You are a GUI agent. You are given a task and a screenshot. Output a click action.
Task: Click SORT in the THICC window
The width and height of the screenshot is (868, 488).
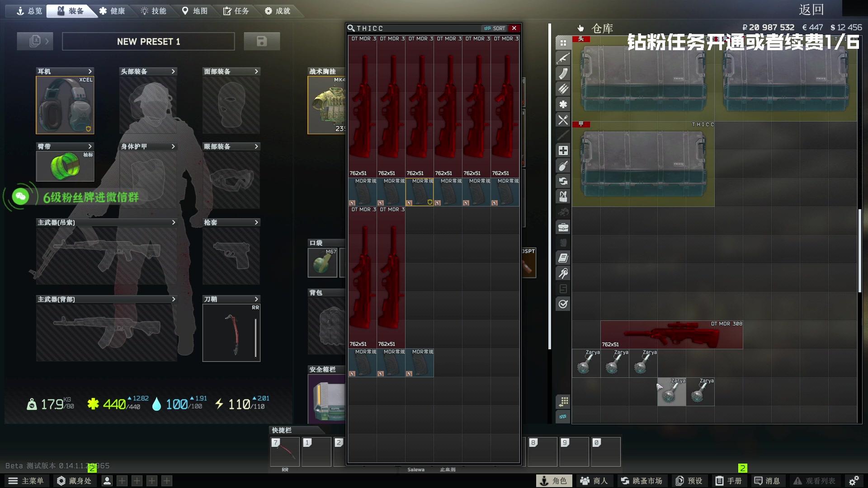pos(495,28)
